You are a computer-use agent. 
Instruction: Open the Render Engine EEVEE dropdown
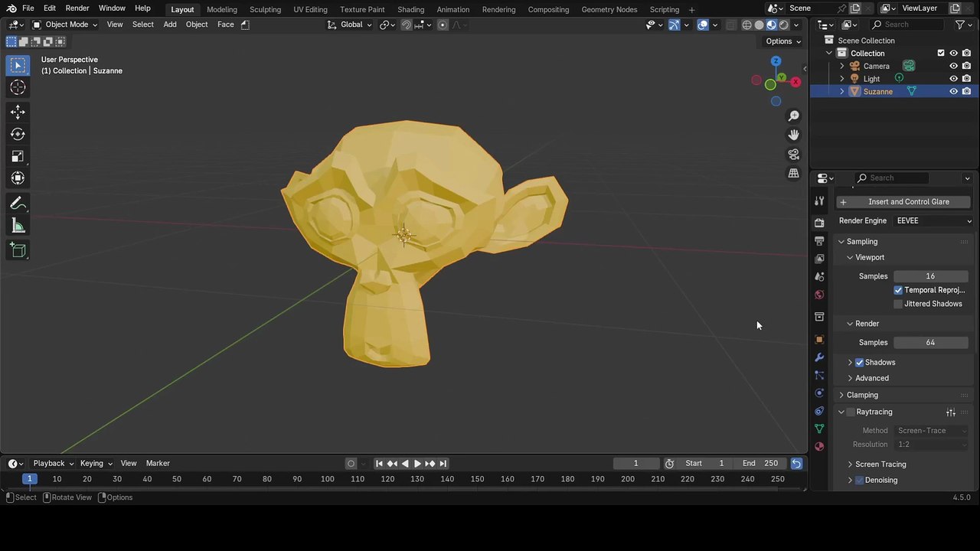pyautogui.click(x=934, y=220)
